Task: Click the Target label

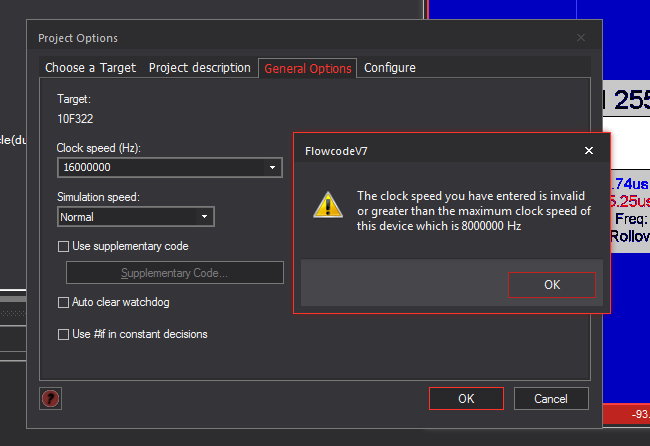Action: [74, 99]
